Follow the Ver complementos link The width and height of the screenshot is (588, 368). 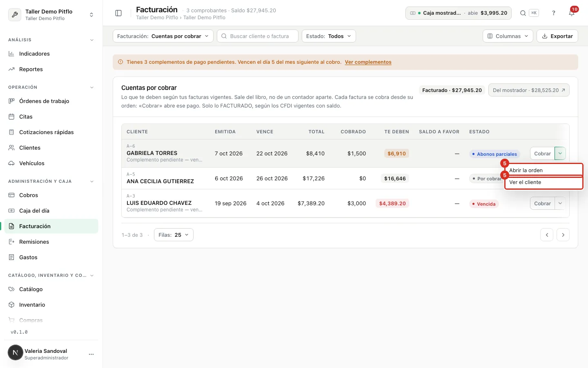tap(368, 62)
